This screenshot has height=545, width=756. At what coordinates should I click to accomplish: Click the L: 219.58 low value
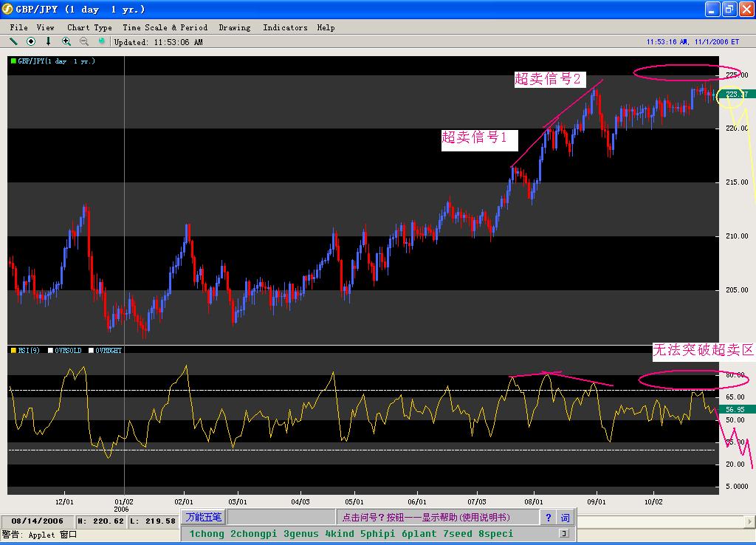pyautogui.click(x=152, y=521)
